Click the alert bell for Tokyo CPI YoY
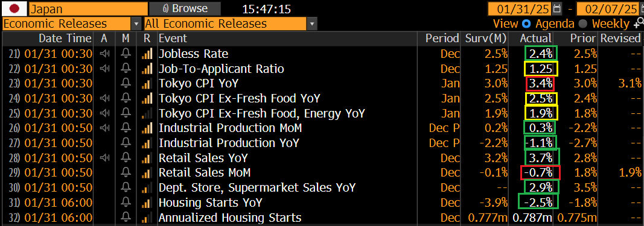 click(126, 84)
